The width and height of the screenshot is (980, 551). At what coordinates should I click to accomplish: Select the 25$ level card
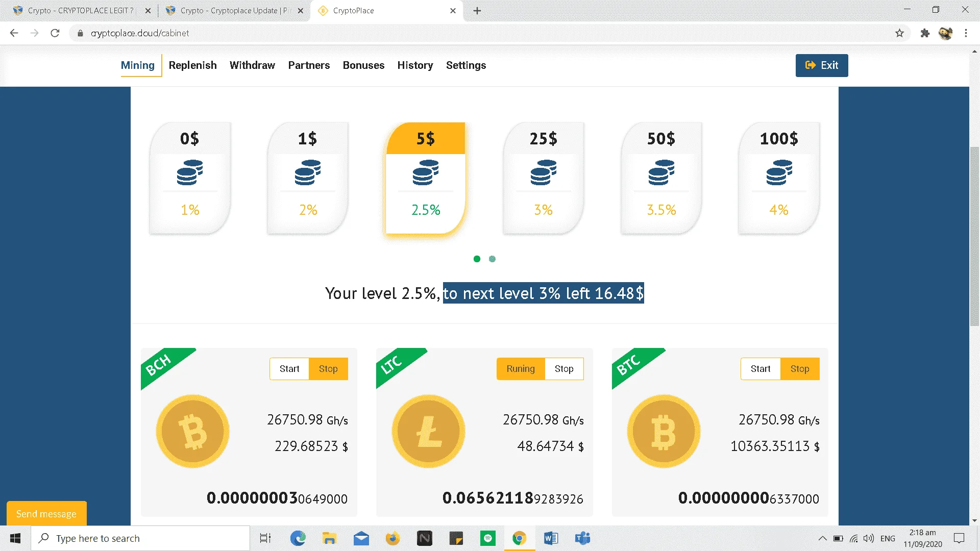tap(543, 178)
